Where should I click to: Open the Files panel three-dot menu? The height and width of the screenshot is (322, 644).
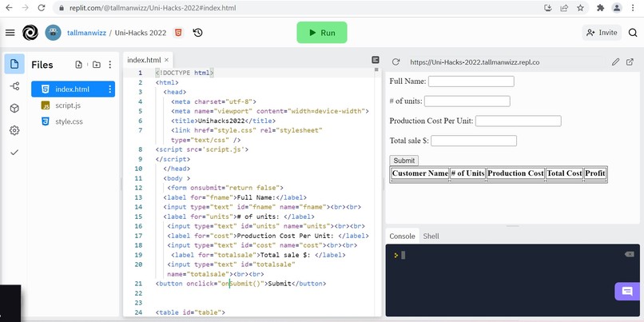tap(109, 65)
